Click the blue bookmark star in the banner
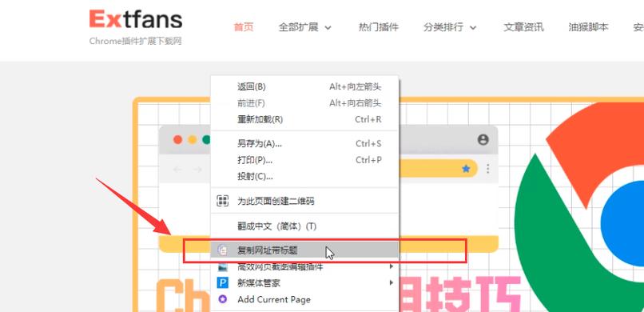Viewport: 644px width, 312px height. 466,169
